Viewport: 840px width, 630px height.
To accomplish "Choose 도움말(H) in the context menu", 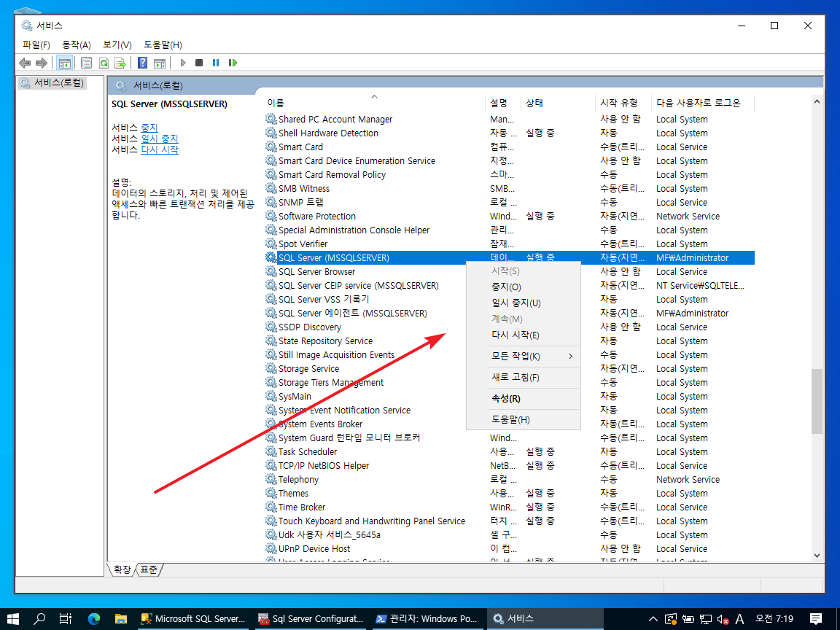I will click(x=524, y=419).
